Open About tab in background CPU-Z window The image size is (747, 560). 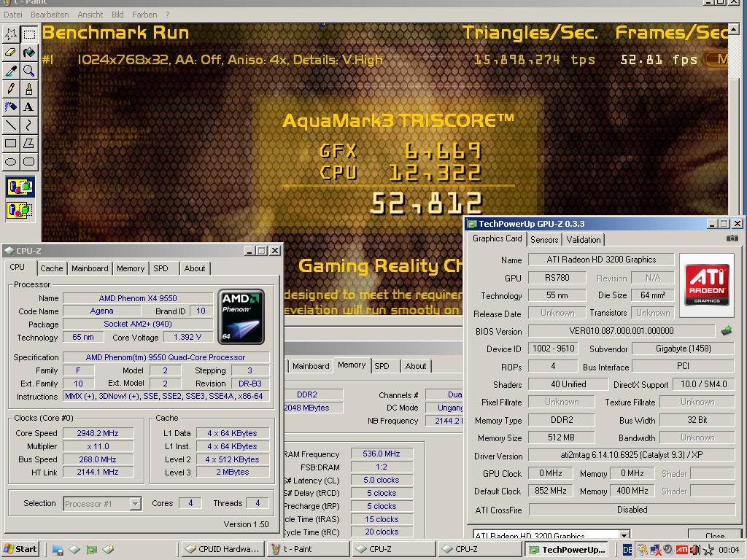[415, 366]
